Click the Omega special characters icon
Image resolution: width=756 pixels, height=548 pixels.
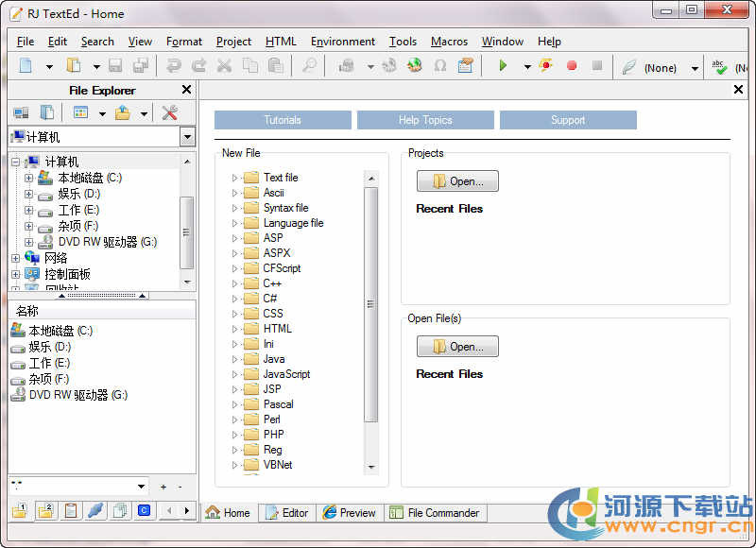[439, 66]
